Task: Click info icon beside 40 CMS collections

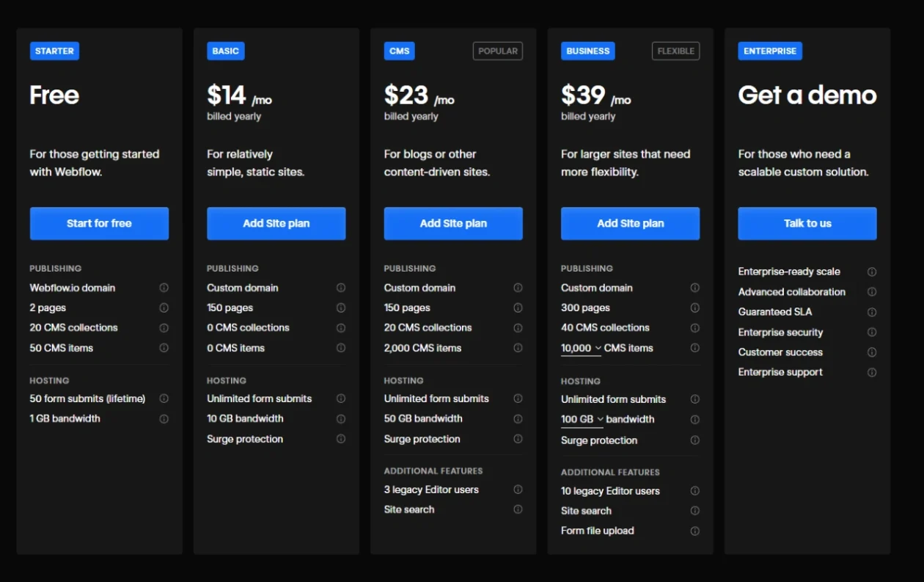Action: (694, 328)
